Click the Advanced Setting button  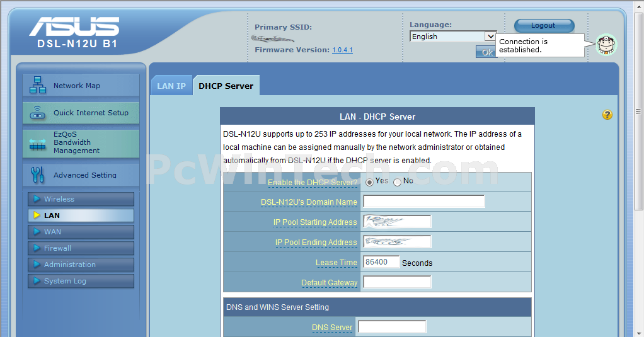pyautogui.click(x=81, y=175)
